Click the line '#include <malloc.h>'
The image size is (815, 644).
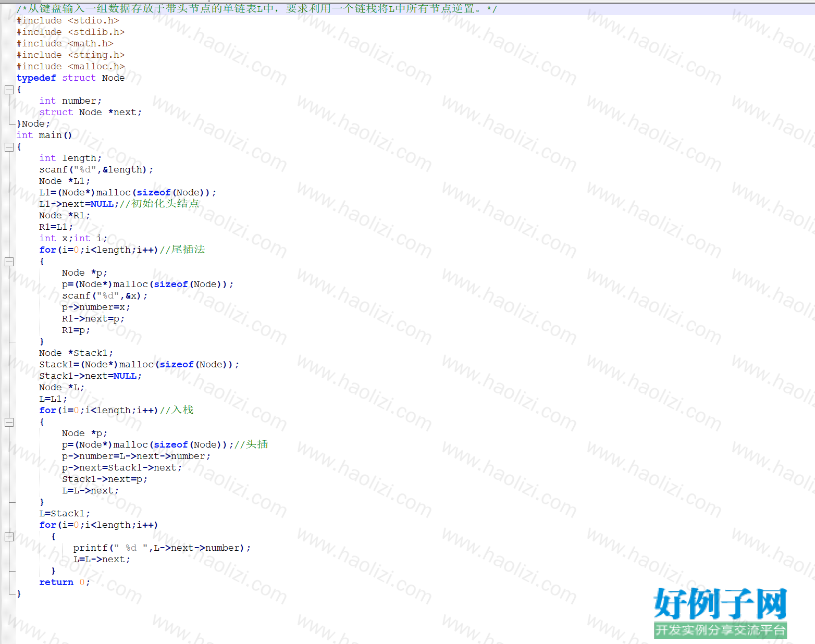coord(70,67)
